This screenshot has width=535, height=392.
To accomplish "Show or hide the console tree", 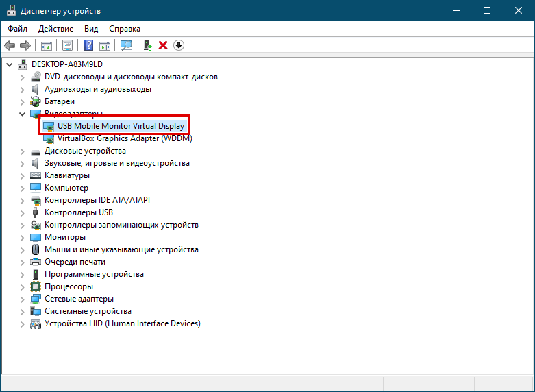I will [x=47, y=45].
